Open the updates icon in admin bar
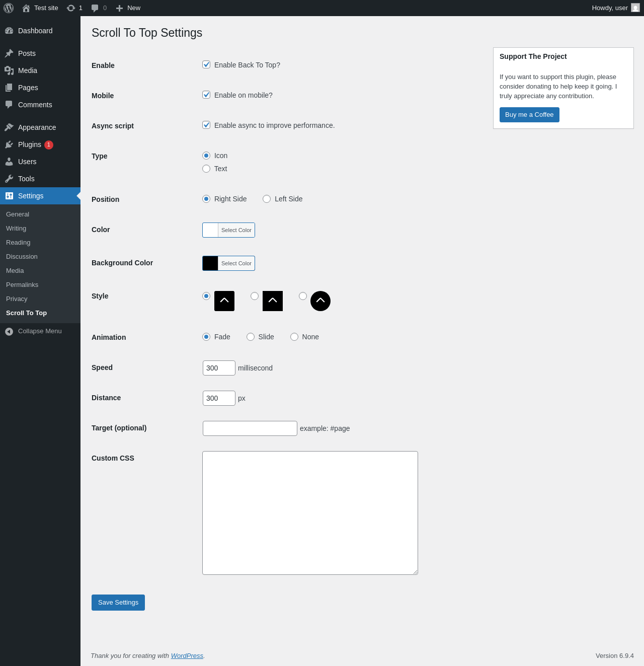The height and width of the screenshot is (666, 644). [x=71, y=8]
